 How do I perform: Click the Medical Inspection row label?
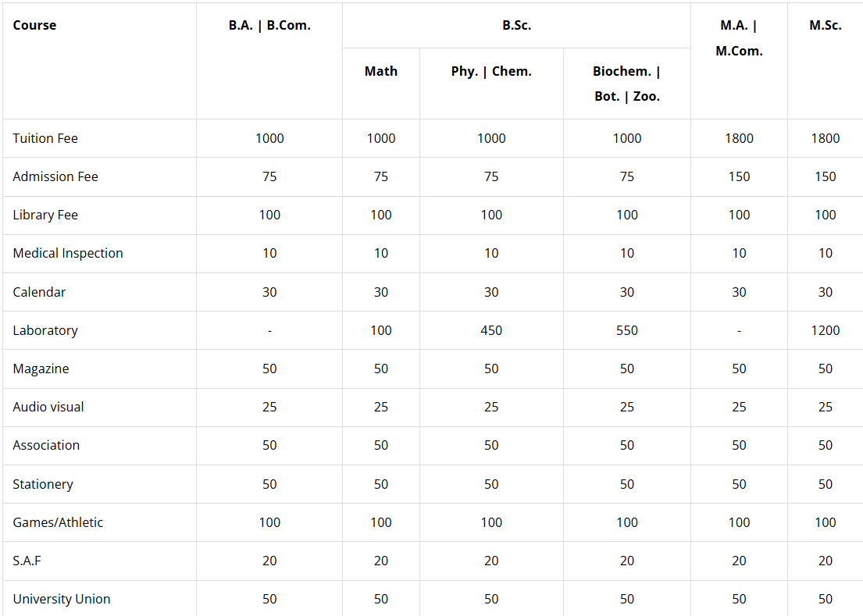click(x=68, y=253)
